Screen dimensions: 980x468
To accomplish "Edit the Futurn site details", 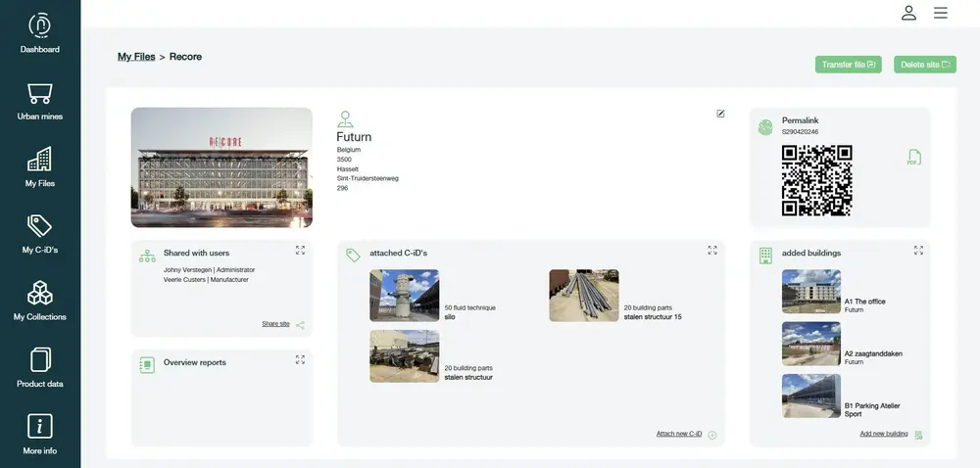I will click(x=720, y=114).
